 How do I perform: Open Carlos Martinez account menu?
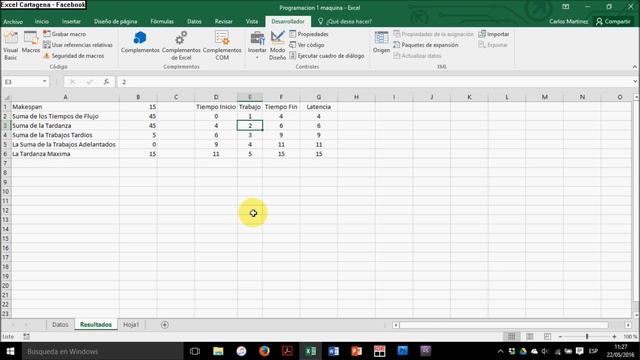569,21
